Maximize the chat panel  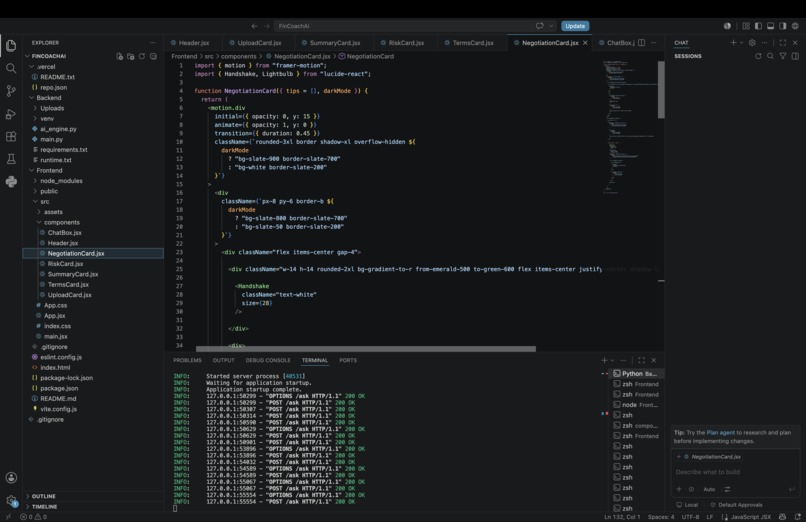click(782, 43)
